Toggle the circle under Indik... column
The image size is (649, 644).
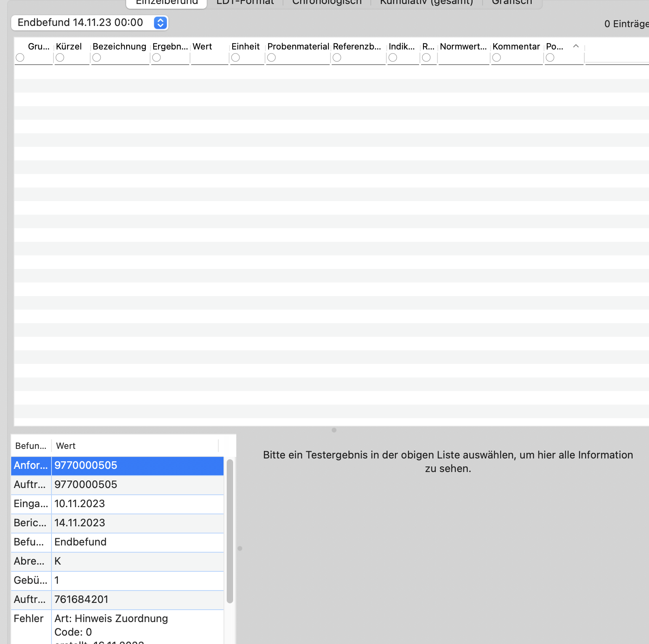point(393,58)
